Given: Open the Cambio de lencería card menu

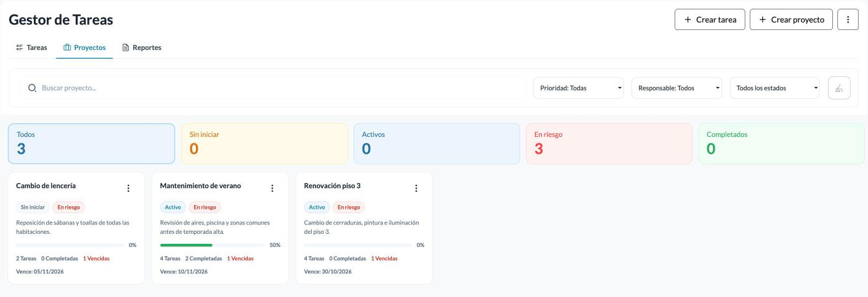Looking at the screenshot, I should (x=128, y=188).
